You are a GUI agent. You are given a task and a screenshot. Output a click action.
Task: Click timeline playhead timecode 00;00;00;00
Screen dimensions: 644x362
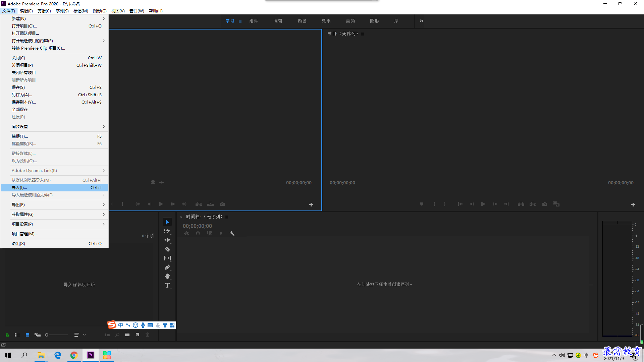[x=197, y=226]
